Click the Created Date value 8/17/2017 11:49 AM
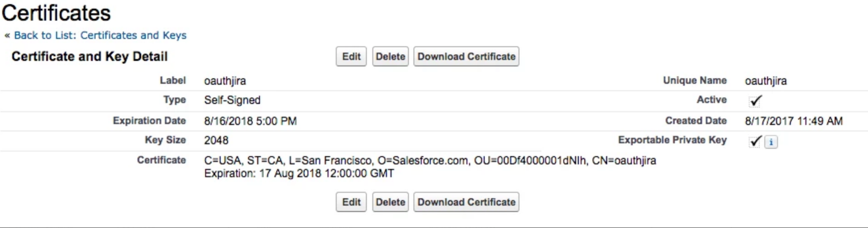 pos(794,121)
